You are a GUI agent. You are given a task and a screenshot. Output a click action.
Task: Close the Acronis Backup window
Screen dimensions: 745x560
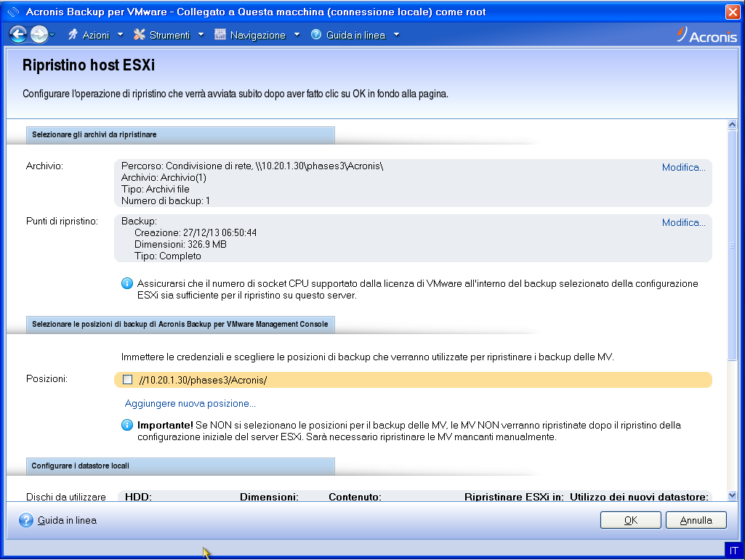(733, 12)
